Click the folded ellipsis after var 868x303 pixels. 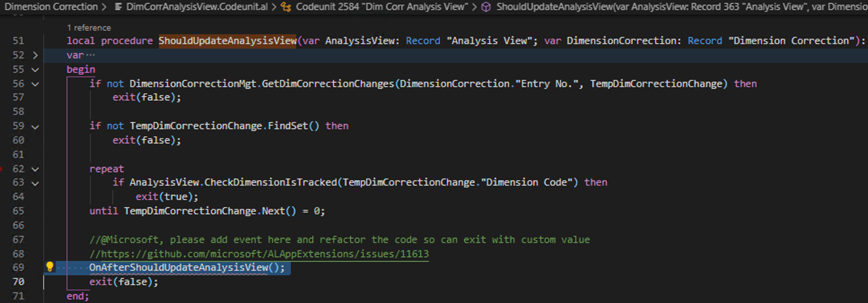tap(90, 55)
